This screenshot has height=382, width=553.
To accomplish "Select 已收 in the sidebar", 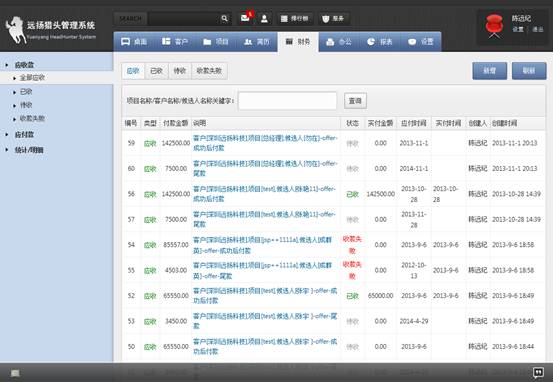I will [26, 92].
